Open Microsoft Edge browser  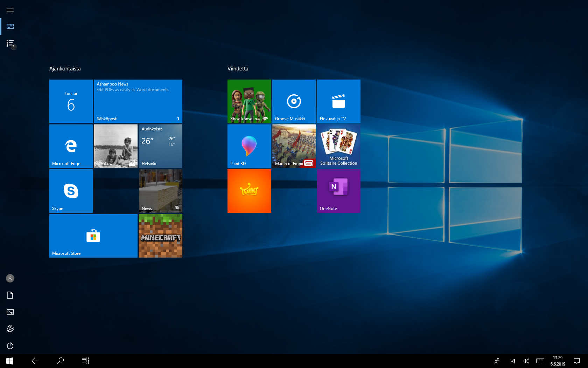[x=71, y=146]
